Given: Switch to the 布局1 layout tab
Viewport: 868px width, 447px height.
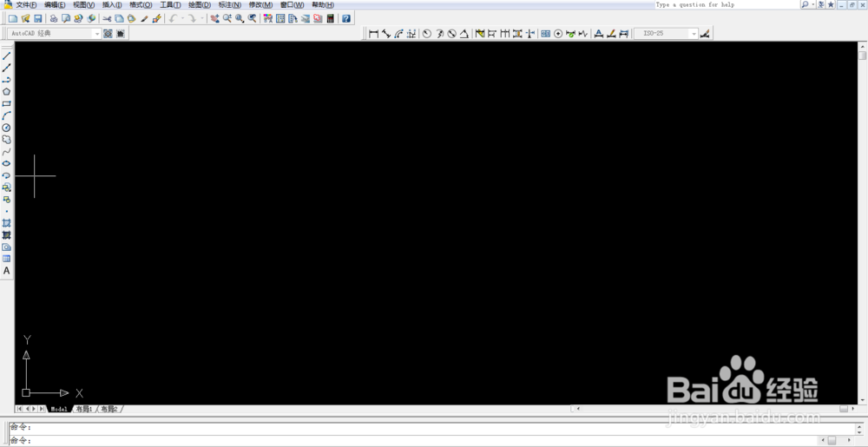Looking at the screenshot, I should pyautogui.click(x=84, y=410).
